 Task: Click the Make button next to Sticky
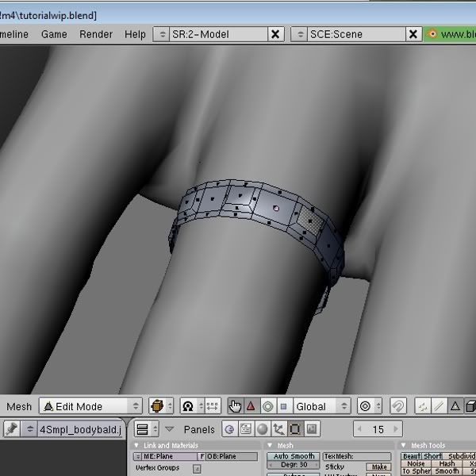click(x=378, y=466)
